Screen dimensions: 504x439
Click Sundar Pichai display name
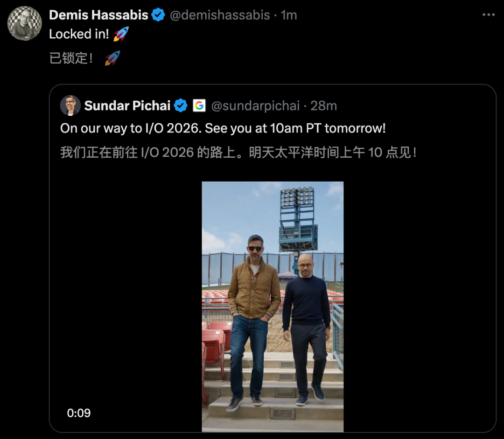[x=127, y=105]
